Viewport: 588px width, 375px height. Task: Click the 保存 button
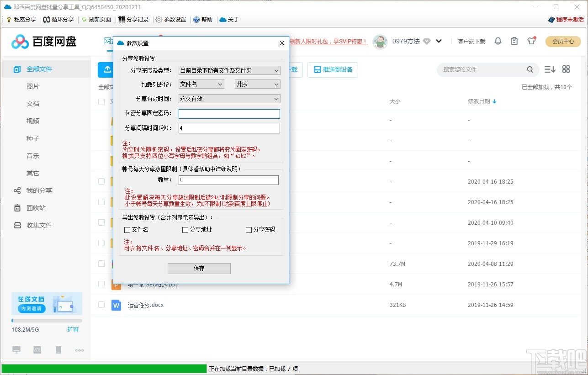point(199,268)
